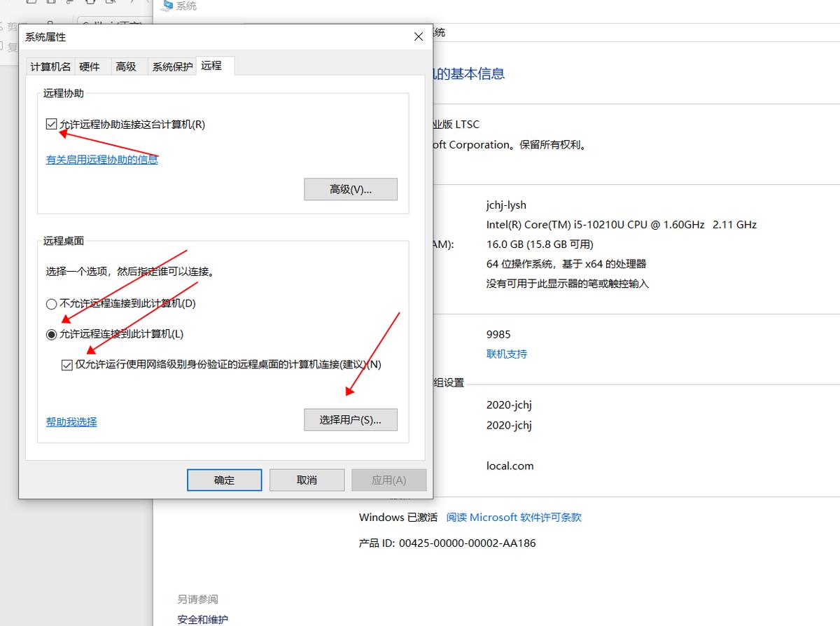Switch to the 系统保护 tab
Image resolution: width=840 pixels, height=626 pixels.
pos(172,67)
